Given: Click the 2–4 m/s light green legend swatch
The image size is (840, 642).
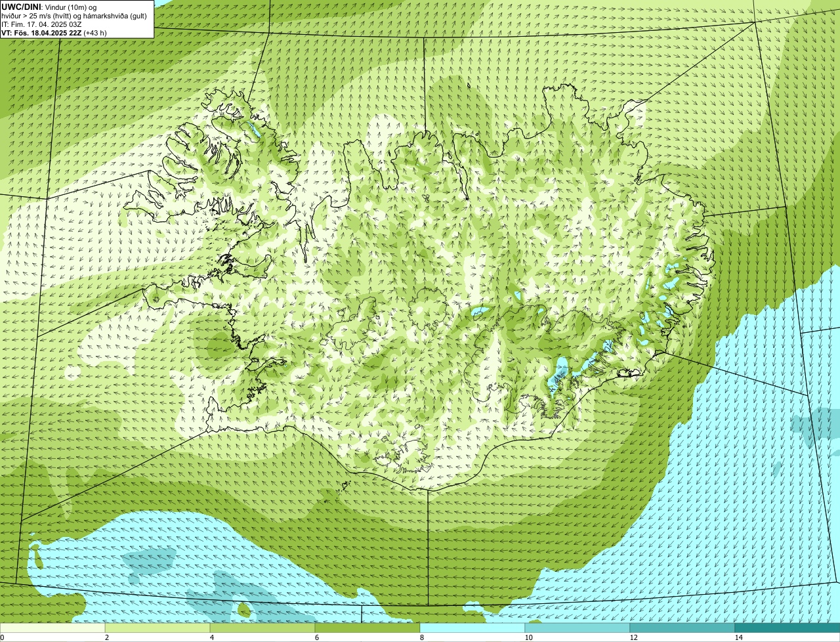Looking at the screenshot, I should coord(157,628).
